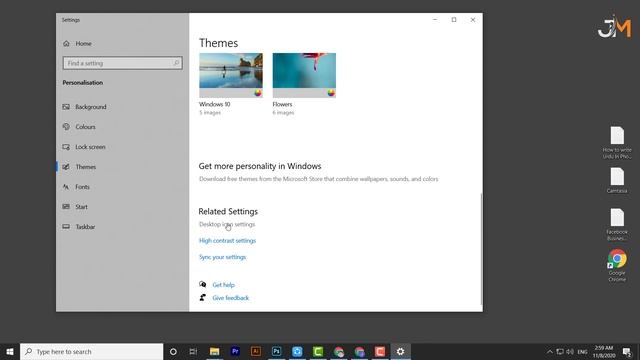Open the Action Center notifications icon
Viewport: 640px width, 360px height.
[627, 352]
